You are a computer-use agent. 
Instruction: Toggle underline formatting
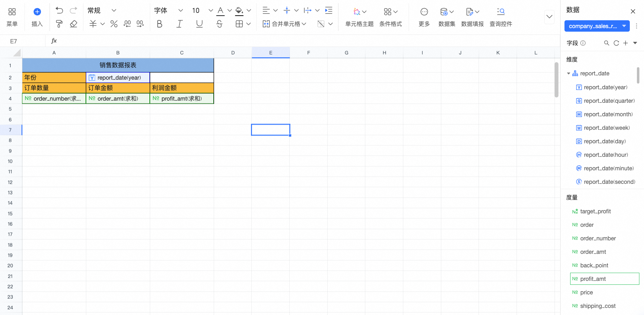(200, 24)
